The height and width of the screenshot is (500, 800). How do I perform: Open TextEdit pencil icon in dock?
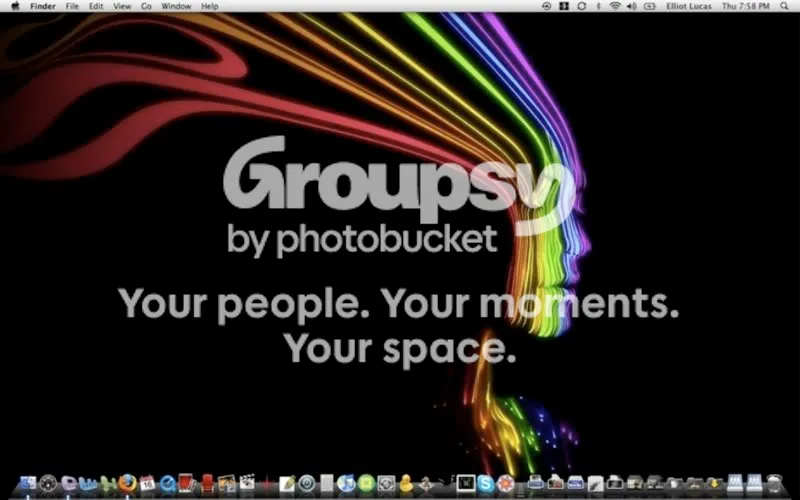[x=287, y=483]
